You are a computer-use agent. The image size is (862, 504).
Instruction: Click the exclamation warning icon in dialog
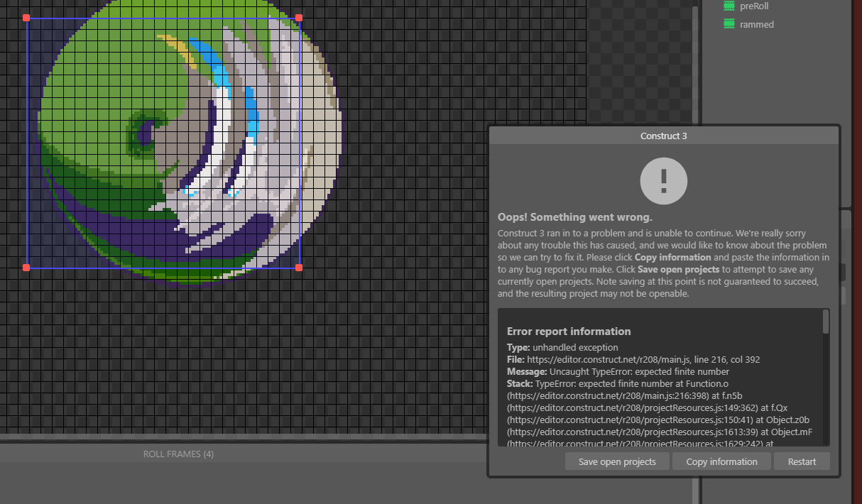point(663,181)
